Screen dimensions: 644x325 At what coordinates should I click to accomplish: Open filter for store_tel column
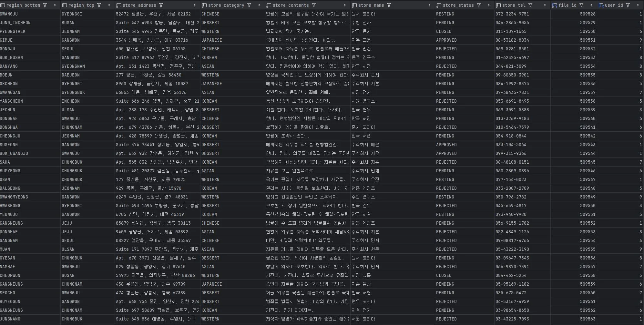tap(530, 5)
